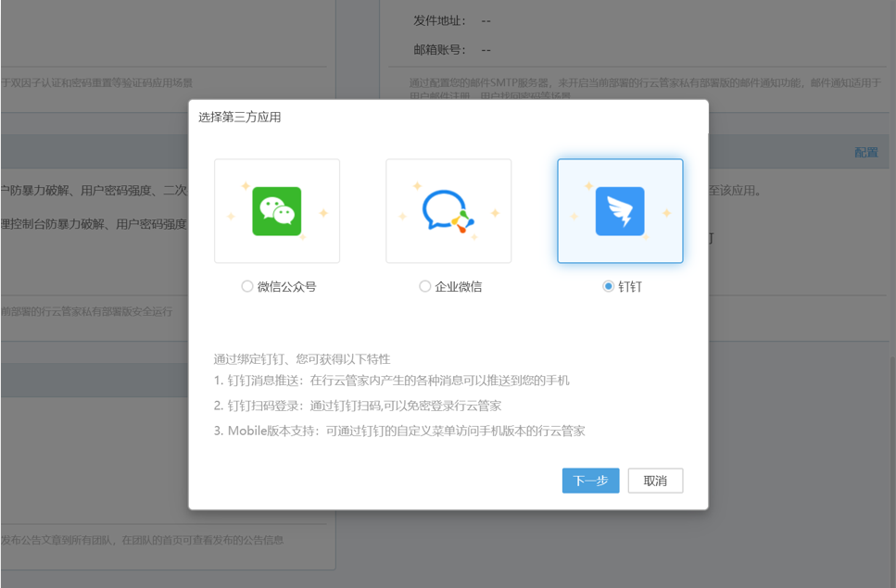Select the 钉钉 radio button circle
This screenshot has height=588, width=896.
click(608, 287)
